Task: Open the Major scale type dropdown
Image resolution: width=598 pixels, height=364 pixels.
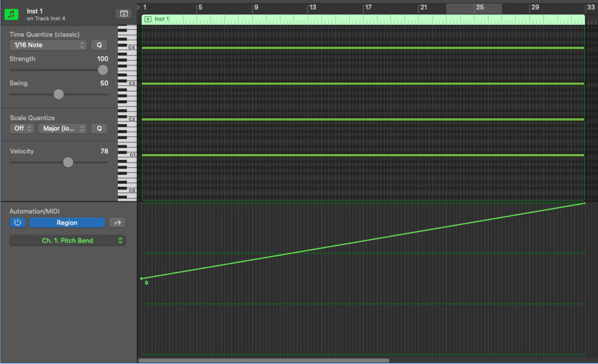Action: pyautogui.click(x=62, y=128)
